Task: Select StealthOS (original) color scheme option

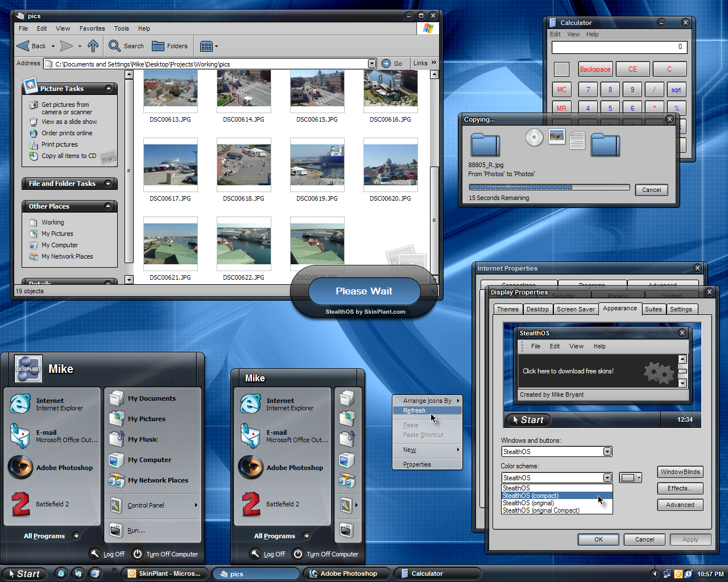Action: click(557, 503)
